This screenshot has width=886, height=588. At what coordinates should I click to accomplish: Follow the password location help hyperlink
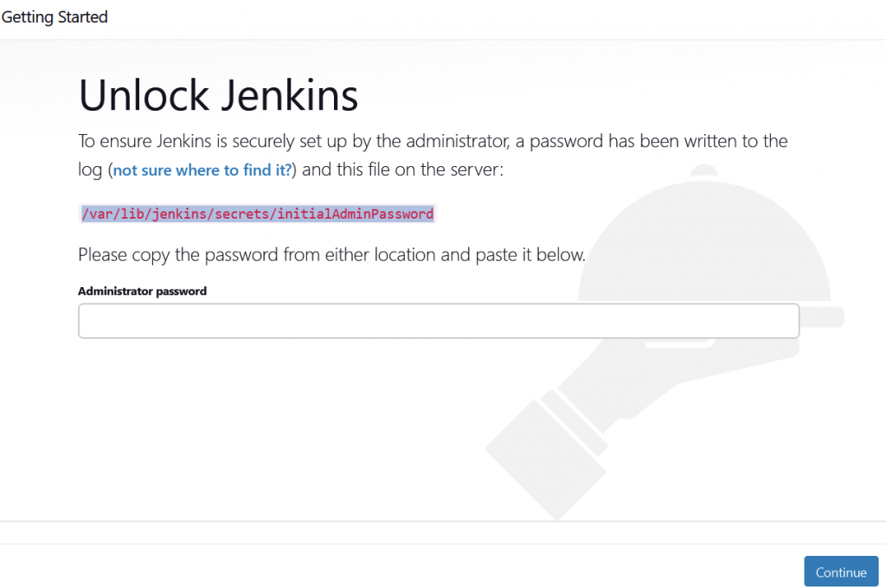point(201,169)
